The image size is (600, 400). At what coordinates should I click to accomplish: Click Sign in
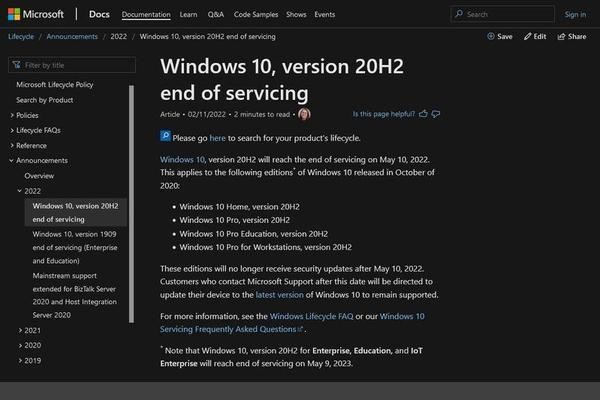tap(575, 15)
